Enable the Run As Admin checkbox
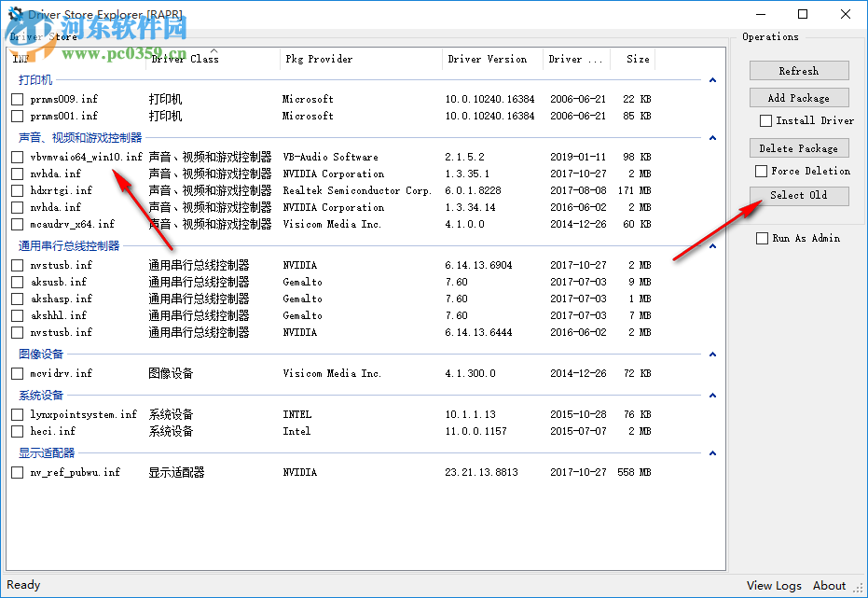The image size is (868, 598). pos(762,238)
